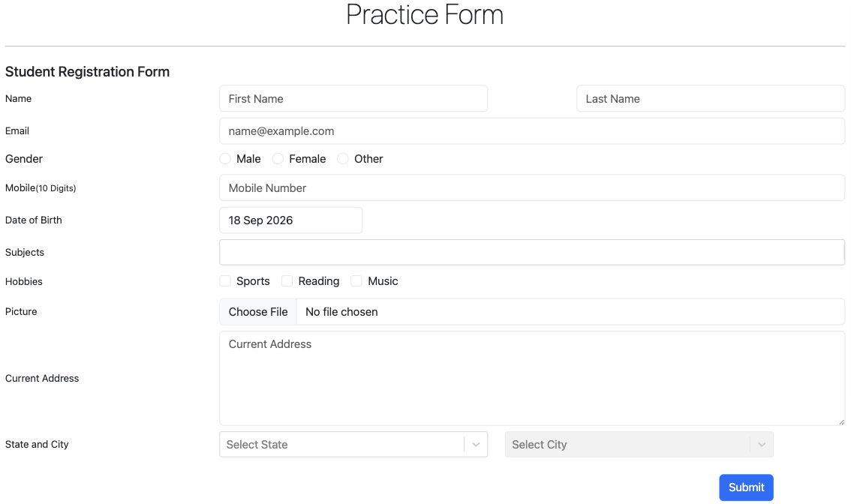851x504 pixels.
Task: Click the Select State chevron arrow
Action: coord(476,444)
